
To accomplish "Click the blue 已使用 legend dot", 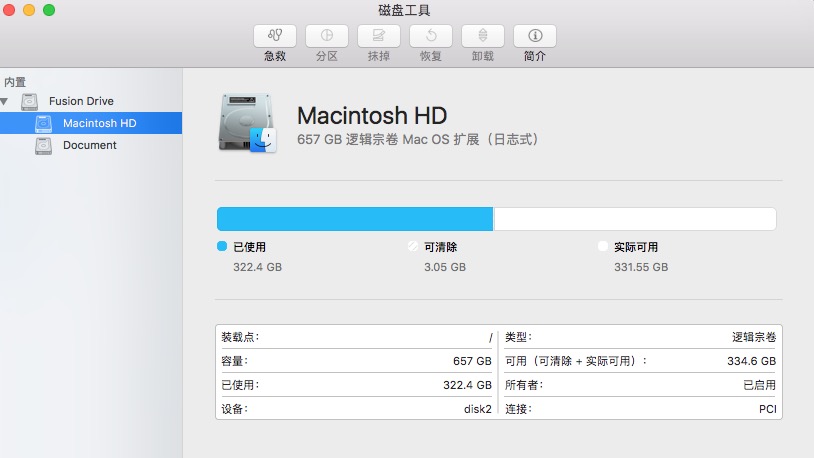I will [222, 246].
